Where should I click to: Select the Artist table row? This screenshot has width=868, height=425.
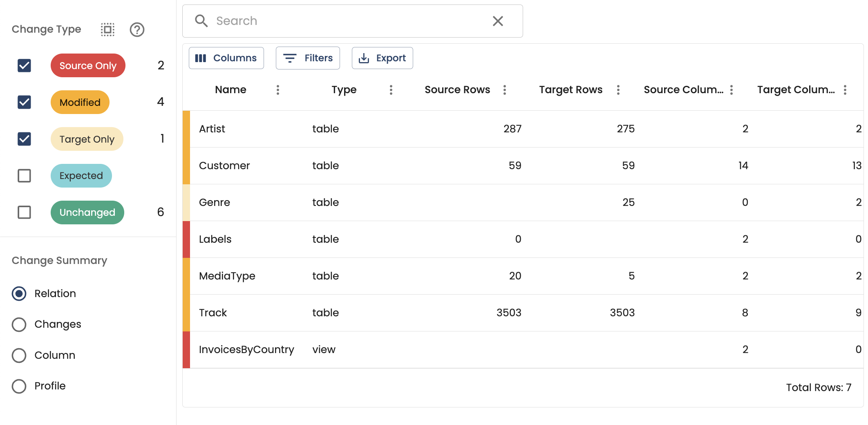click(x=523, y=129)
